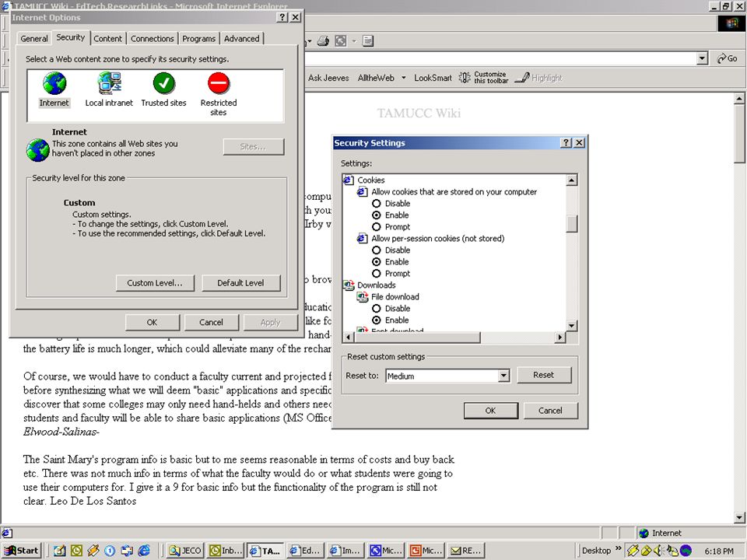Click the Start button
The height and width of the screenshot is (560, 747).
point(22,551)
